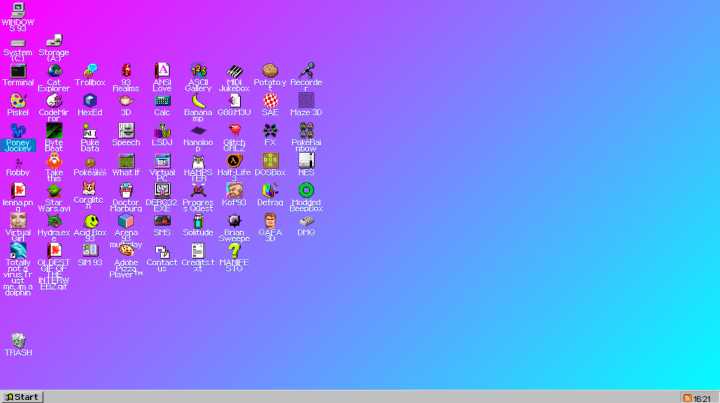
Task: Launch the Terminal desktop icon
Action: click(18, 71)
